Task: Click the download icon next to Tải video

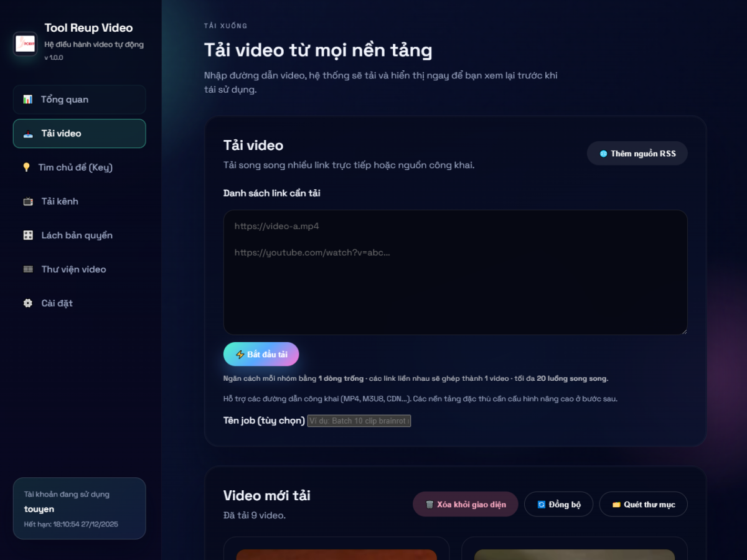Action: tap(28, 134)
